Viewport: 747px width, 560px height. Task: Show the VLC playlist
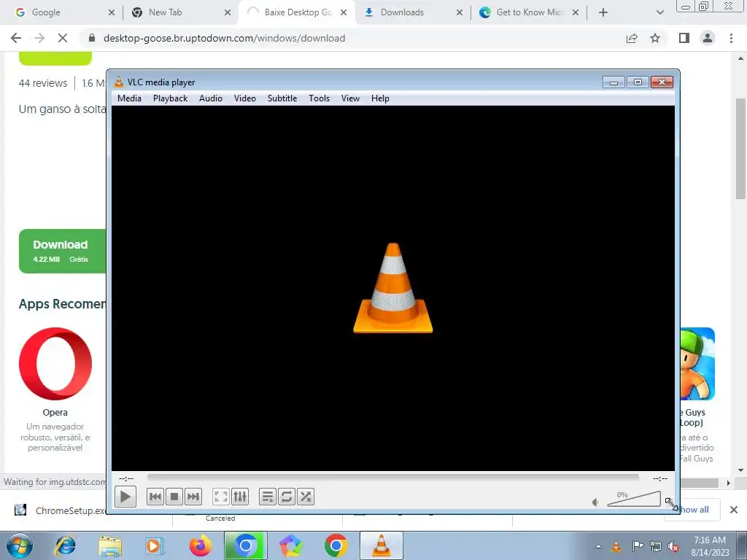268,497
